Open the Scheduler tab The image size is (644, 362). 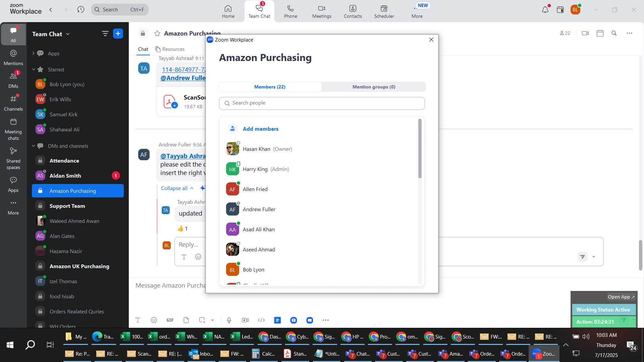click(x=384, y=11)
